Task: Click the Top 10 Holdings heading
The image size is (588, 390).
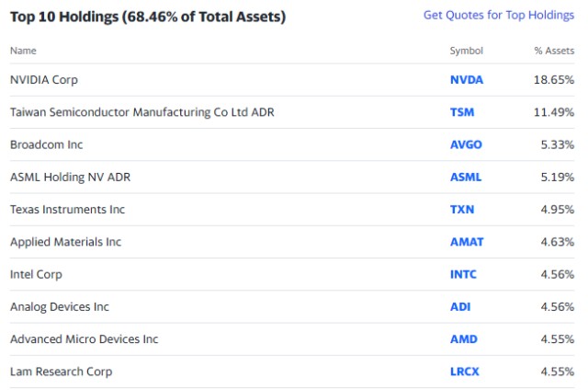Action: 147,17
